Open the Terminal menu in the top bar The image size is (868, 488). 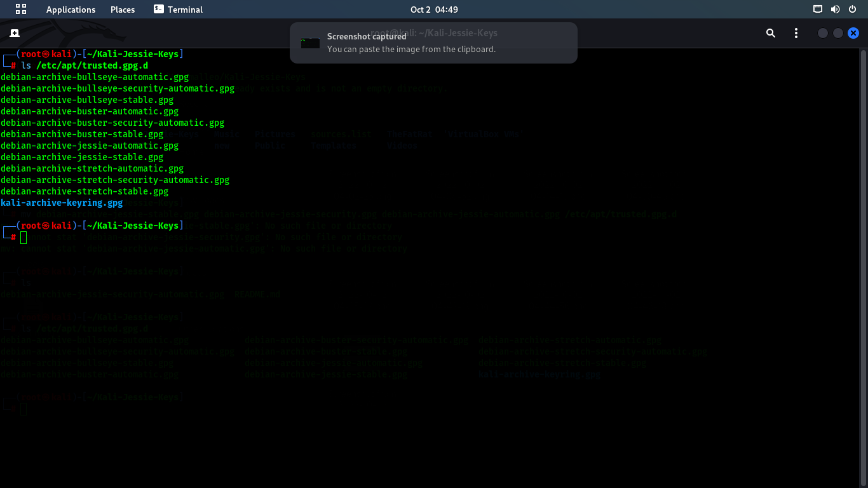(x=184, y=9)
